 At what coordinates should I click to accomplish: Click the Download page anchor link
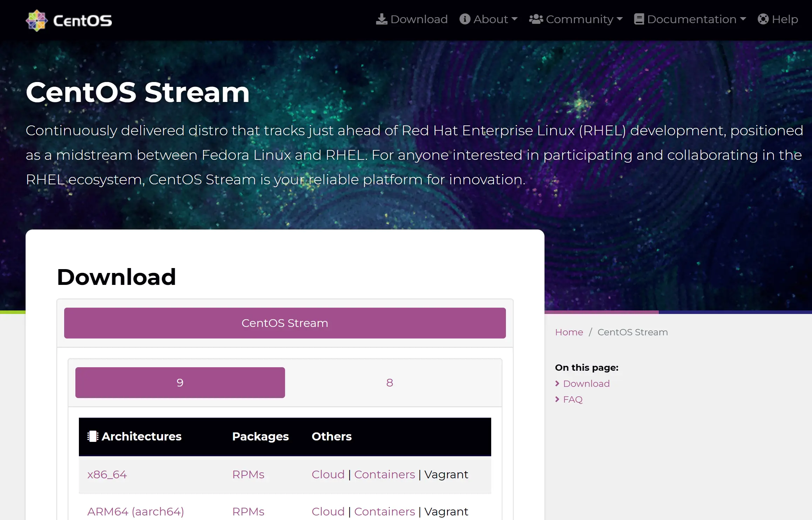point(586,383)
